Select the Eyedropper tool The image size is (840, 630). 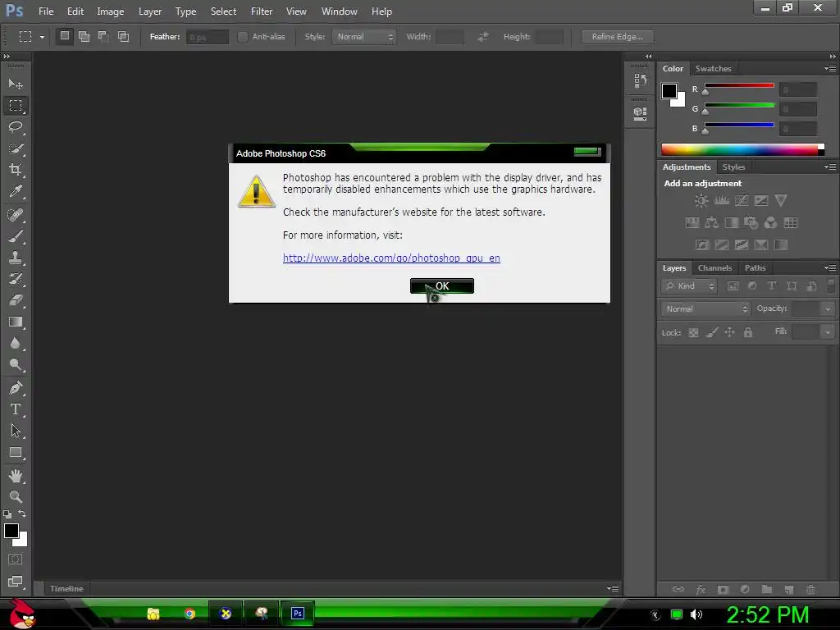[16, 191]
